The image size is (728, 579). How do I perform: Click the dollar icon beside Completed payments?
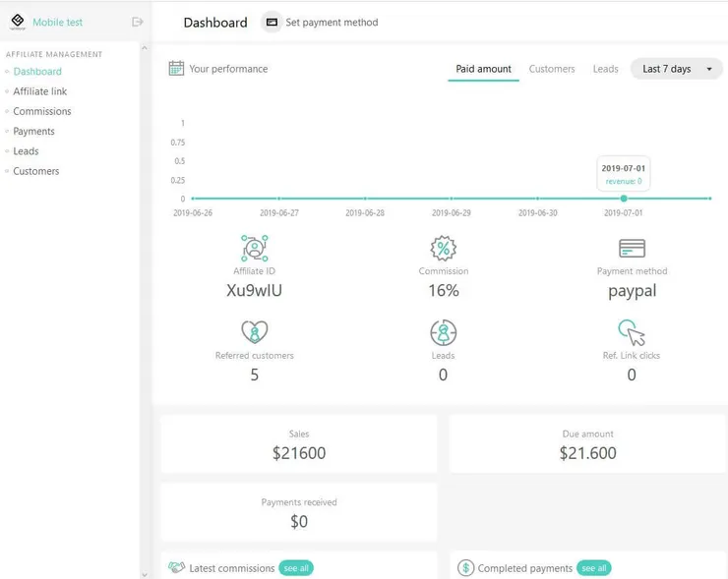coord(465,567)
